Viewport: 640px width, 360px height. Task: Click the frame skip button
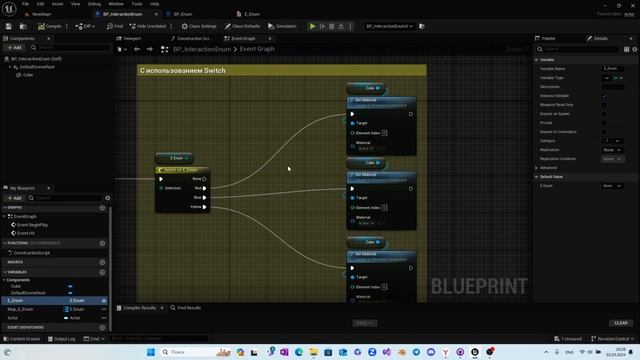(x=322, y=26)
